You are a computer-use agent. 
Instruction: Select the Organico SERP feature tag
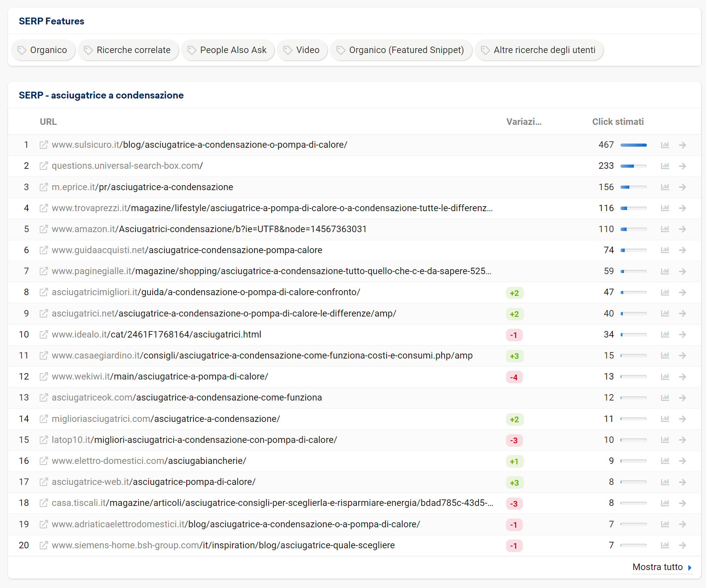[x=43, y=50]
